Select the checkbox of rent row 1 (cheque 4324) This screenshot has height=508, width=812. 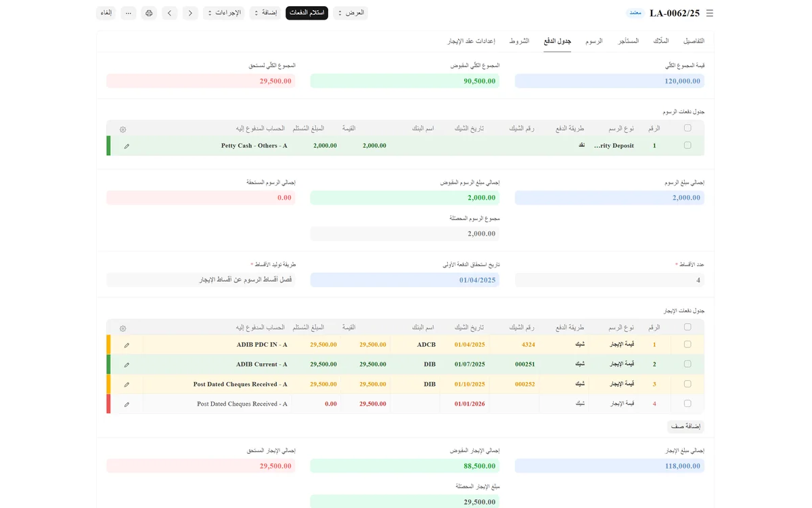[x=687, y=345]
